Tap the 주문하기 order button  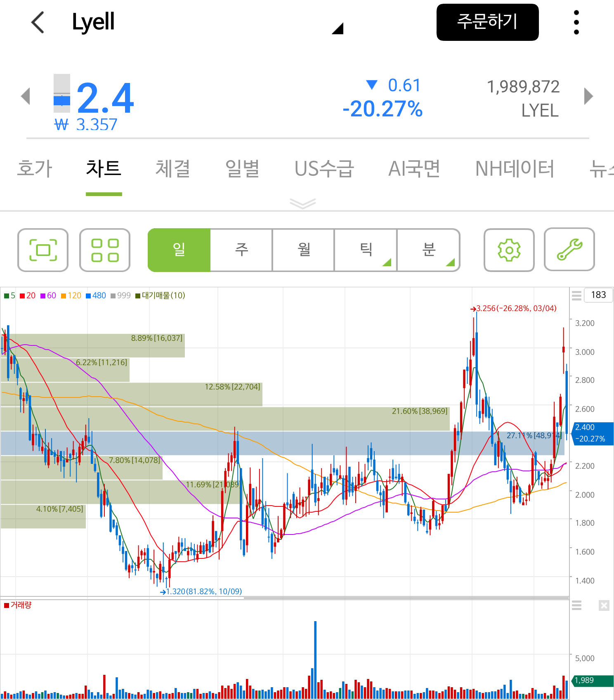488,22
